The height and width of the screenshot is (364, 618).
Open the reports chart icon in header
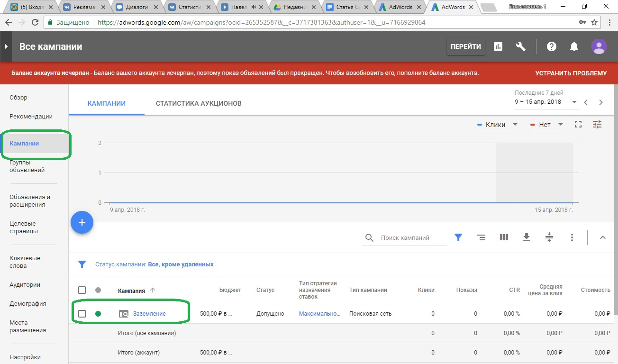pyautogui.click(x=498, y=46)
